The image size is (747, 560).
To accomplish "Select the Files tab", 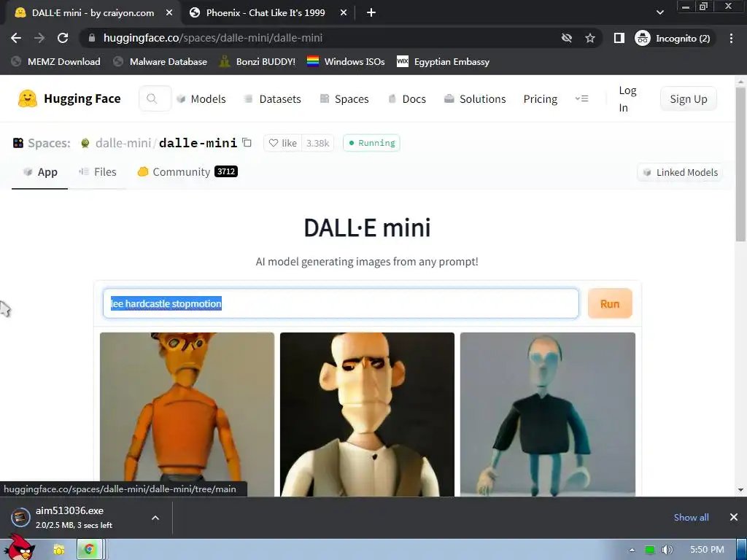I will tap(97, 172).
